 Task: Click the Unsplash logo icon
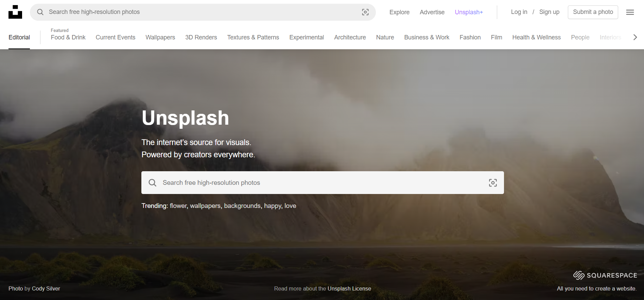15,12
